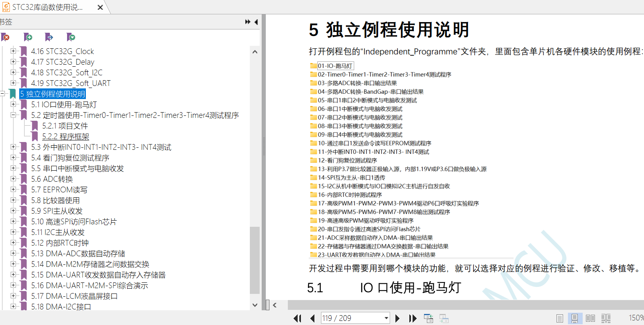
Task: Open the page number dropdown
Action: pos(386,318)
